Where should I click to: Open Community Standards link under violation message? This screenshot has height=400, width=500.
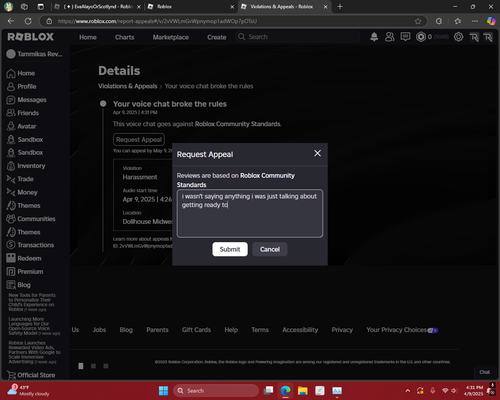[238, 124]
